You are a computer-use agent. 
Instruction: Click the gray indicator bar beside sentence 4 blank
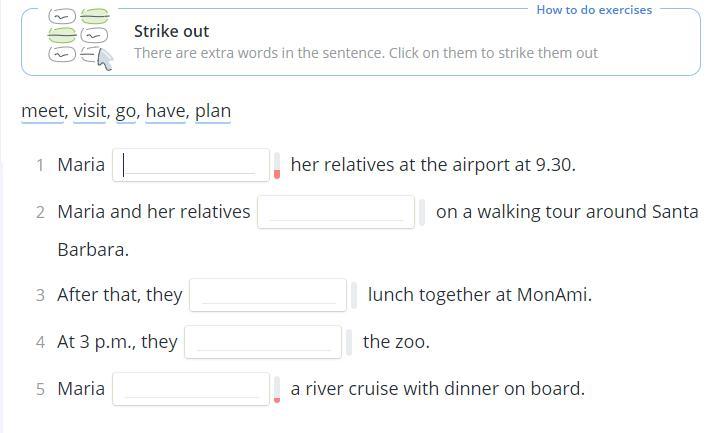349,342
